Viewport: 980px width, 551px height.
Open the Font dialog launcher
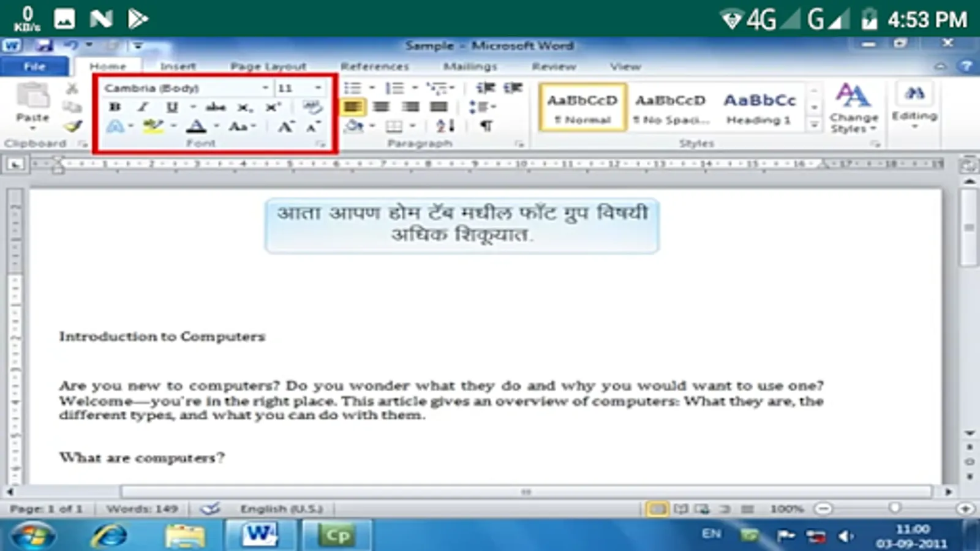320,144
